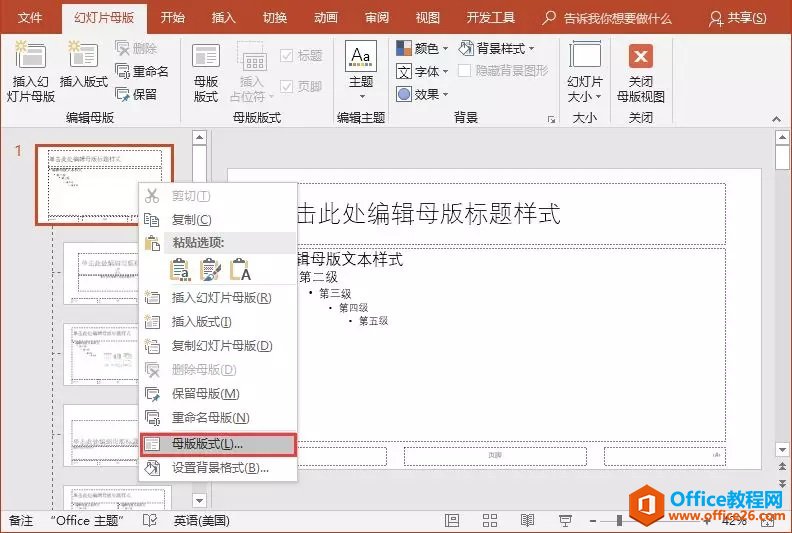
Task: Select Keep Text Only paste option icon
Action: [240, 269]
